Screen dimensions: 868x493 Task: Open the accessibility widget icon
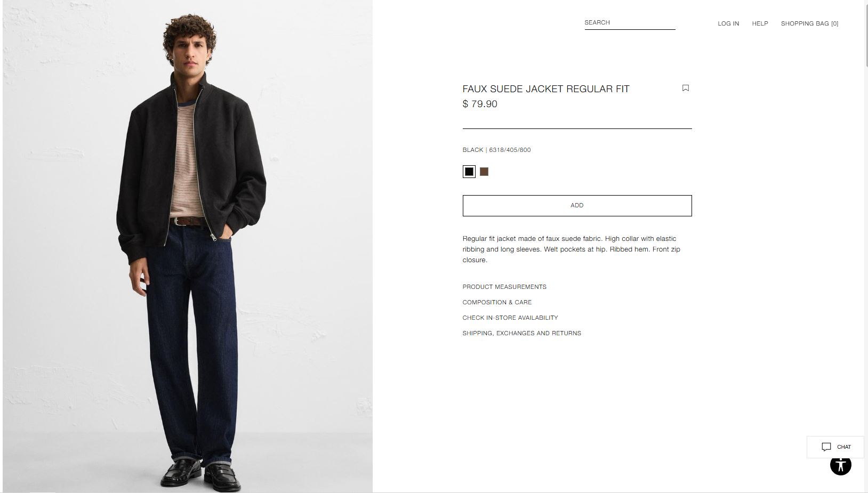[840, 465]
